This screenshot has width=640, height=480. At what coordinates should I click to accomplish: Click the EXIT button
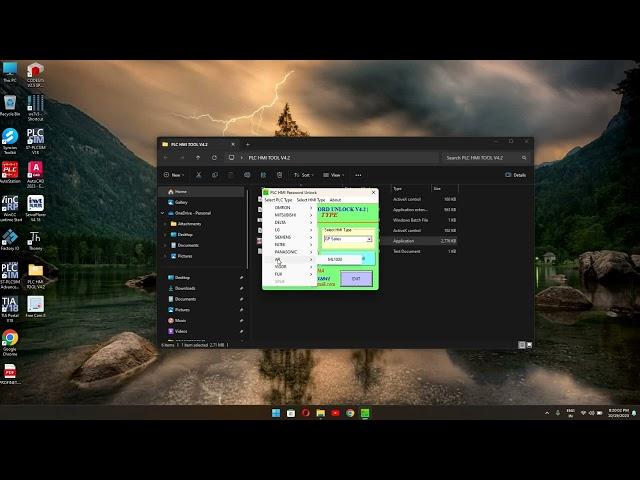[356, 279]
